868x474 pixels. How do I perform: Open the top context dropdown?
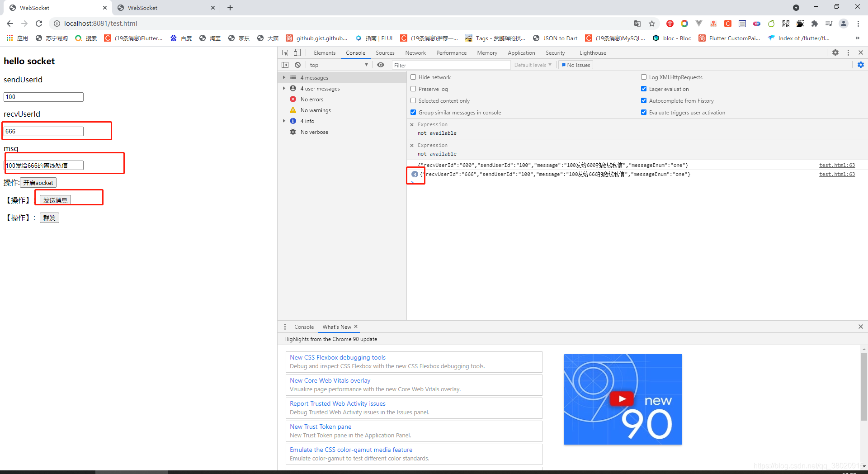click(339, 65)
